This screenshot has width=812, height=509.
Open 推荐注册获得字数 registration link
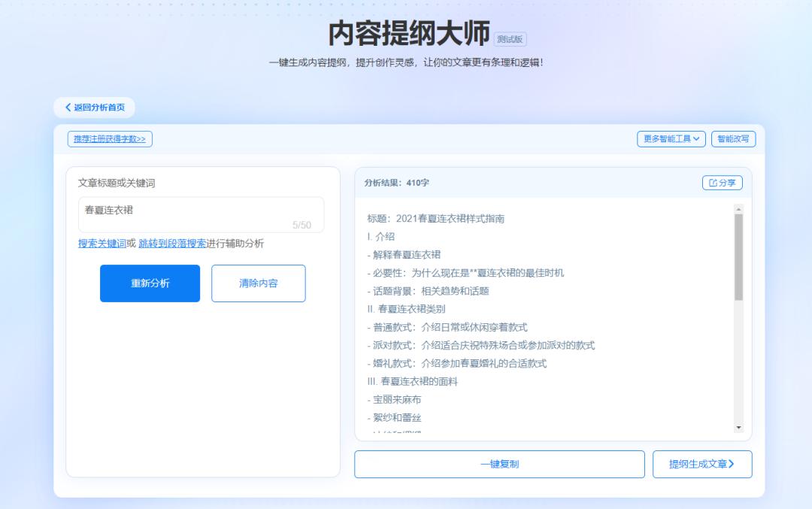click(108, 139)
